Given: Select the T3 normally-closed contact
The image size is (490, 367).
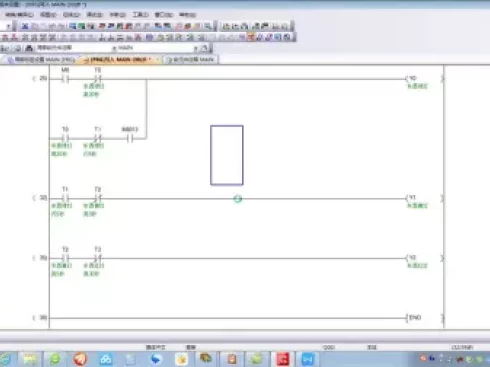Looking at the screenshot, I should point(97,258).
